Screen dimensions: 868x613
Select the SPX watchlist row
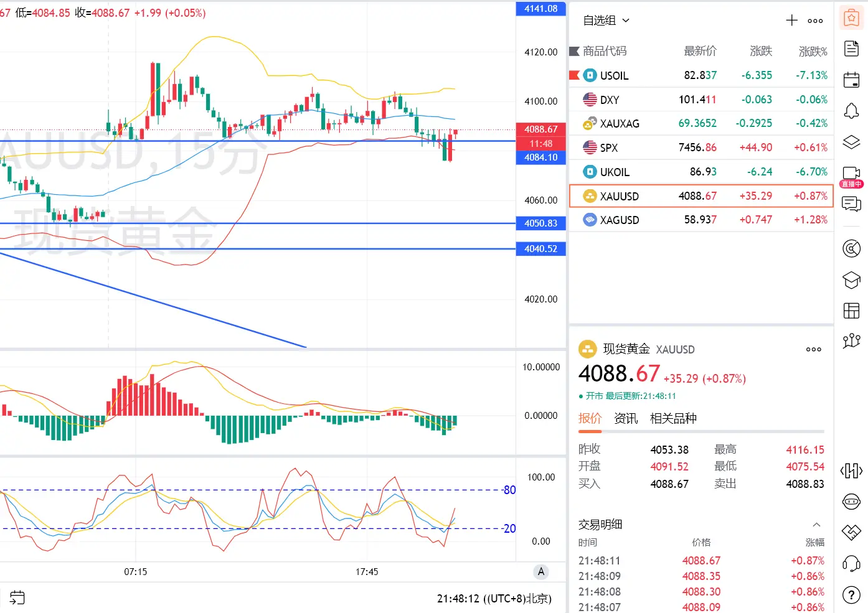(701, 147)
